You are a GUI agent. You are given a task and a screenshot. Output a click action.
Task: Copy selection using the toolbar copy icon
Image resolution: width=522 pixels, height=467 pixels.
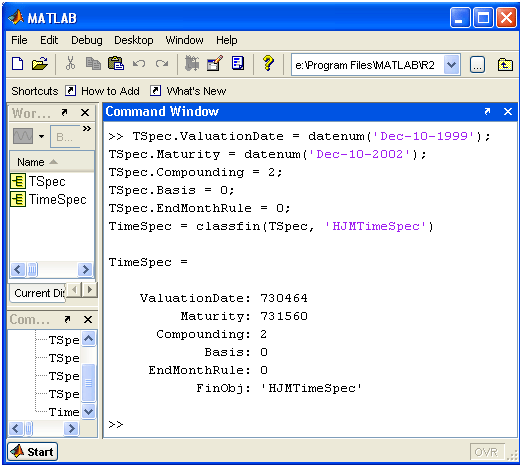click(x=93, y=63)
